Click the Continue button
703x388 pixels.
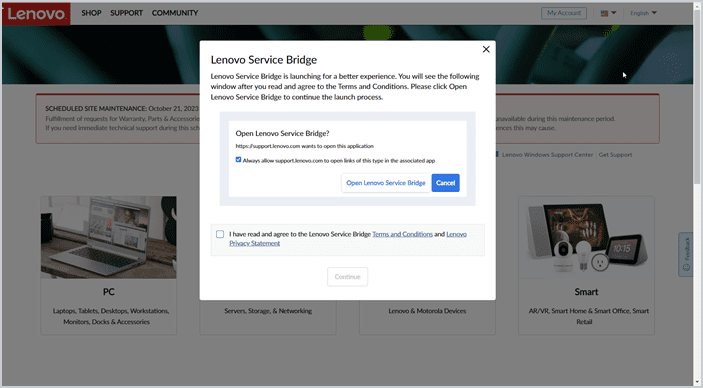click(x=347, y=277)
